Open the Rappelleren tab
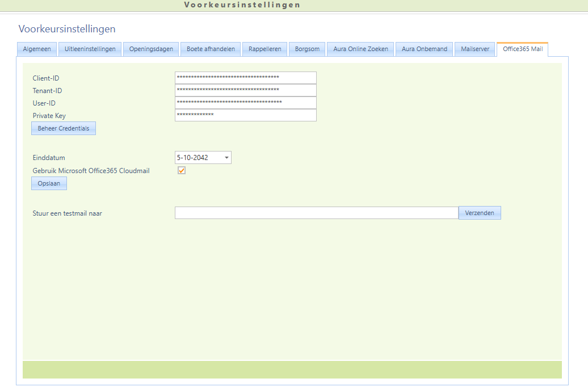This screenshot has width=588, height=391. [264, 49]
